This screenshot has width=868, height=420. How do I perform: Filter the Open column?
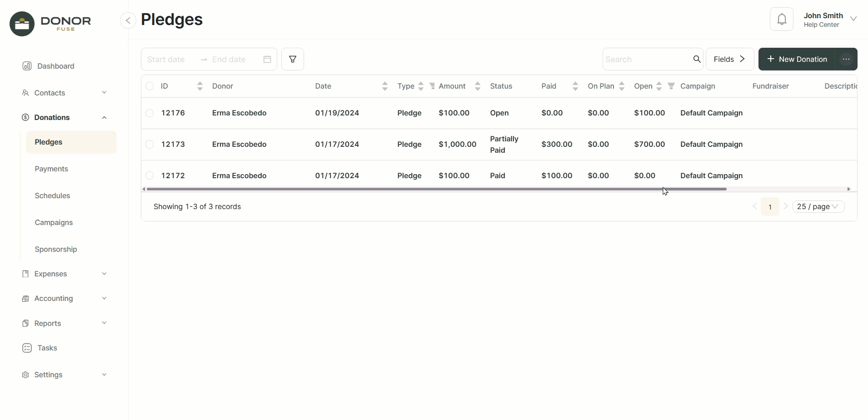671,86
